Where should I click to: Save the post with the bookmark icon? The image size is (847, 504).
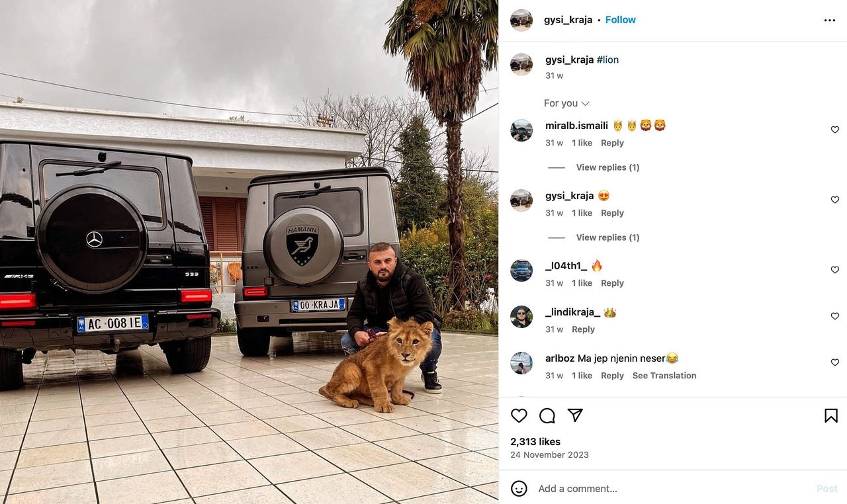point(831,415)
